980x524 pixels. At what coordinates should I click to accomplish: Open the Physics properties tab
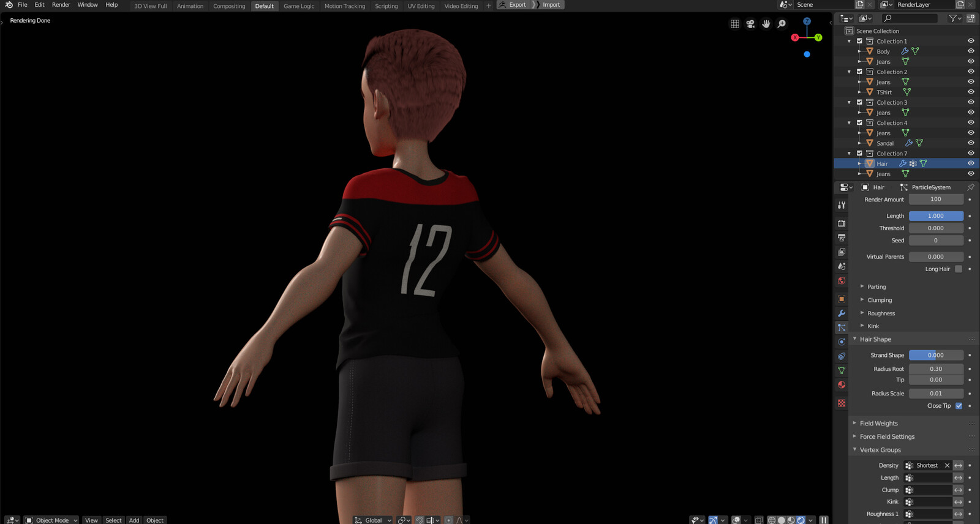[x=842, y=342]
